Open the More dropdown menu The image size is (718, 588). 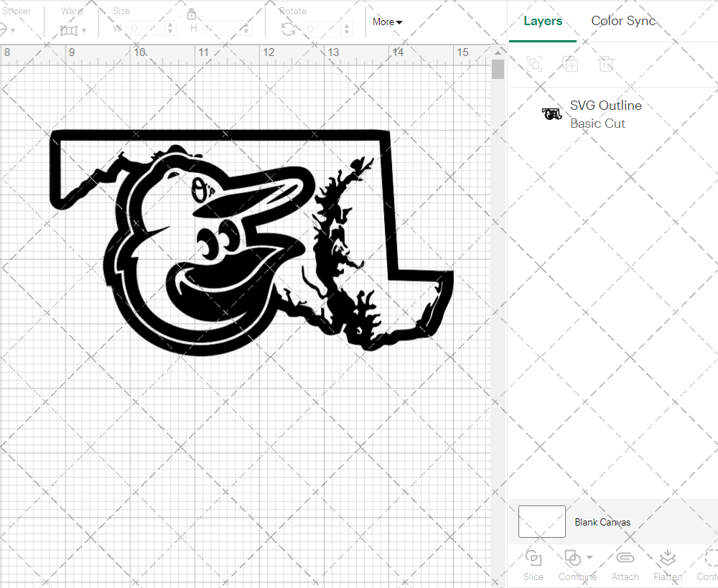387,22
